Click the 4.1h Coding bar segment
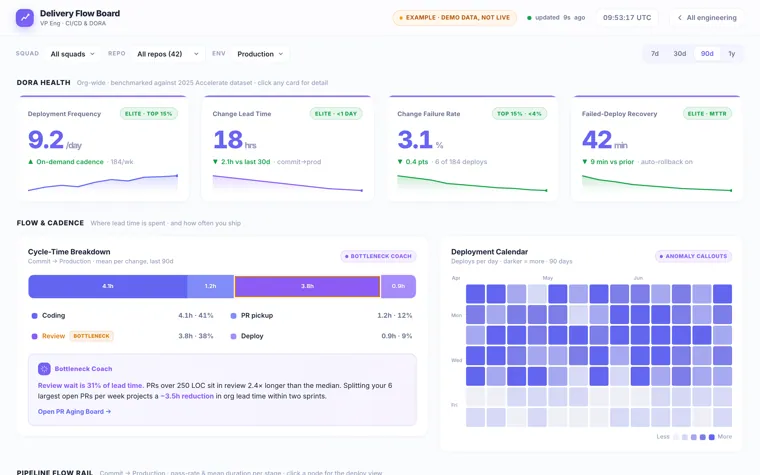 tap(108, 286)
